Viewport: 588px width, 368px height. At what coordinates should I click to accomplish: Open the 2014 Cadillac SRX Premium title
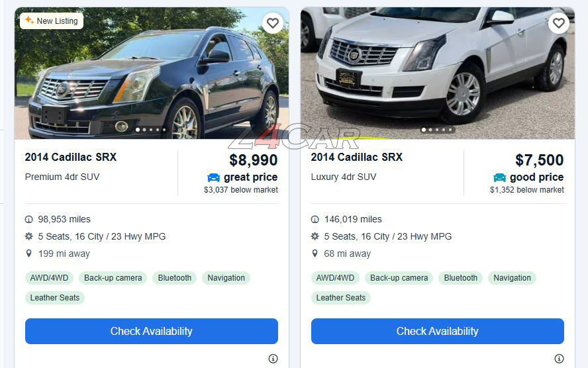(x=71, y=157)
